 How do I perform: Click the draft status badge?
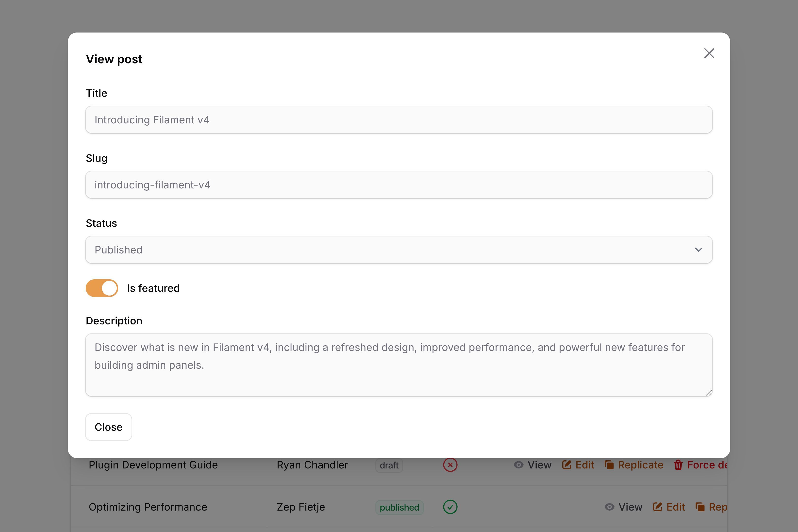click(389, 465)
